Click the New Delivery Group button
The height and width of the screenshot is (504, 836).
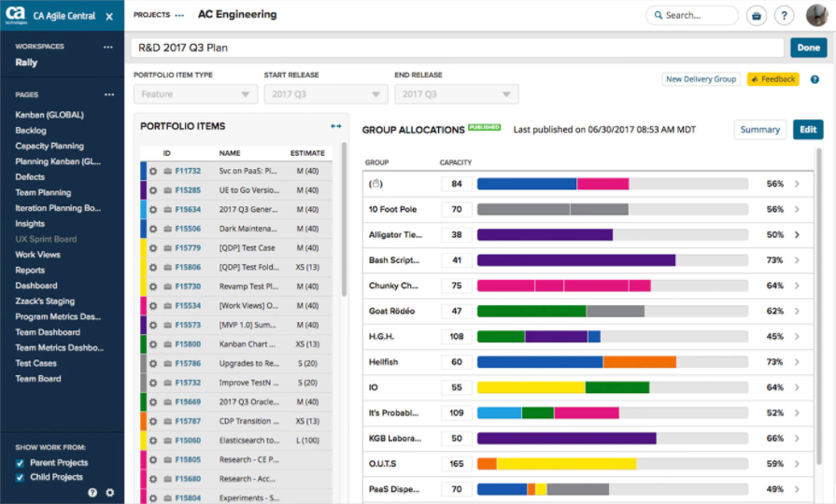click(701, 79)
